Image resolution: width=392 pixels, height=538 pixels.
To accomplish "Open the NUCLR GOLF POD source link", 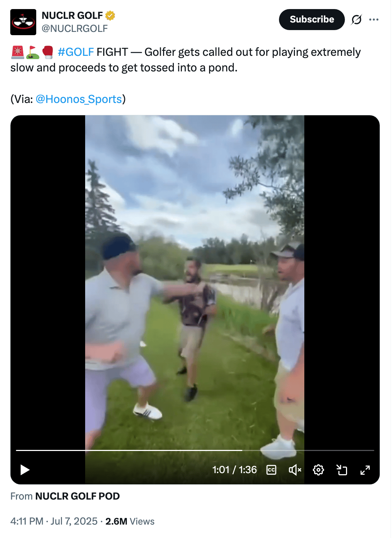I will coord(78,496).
